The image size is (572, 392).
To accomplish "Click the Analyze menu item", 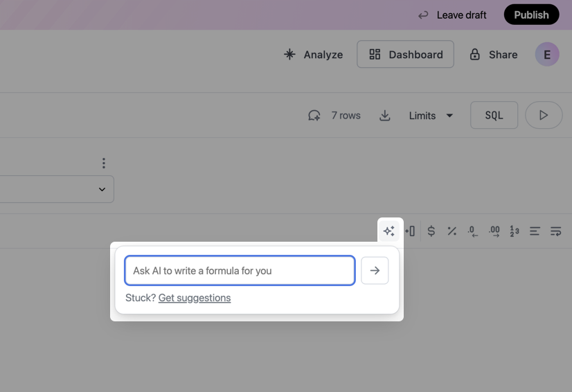I will pos(313,55).
